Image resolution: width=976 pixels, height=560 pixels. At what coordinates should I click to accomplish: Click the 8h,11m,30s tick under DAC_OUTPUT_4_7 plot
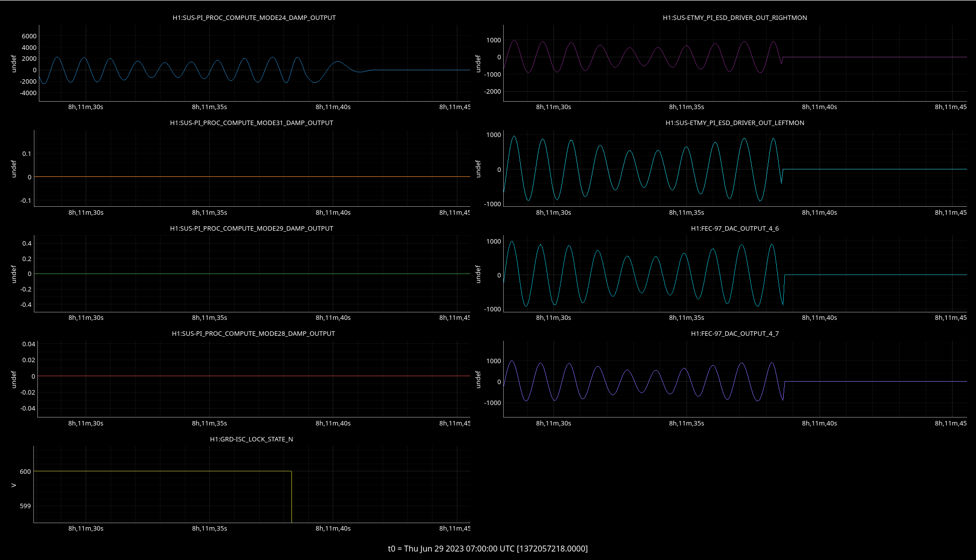click(x=554, y=423)
